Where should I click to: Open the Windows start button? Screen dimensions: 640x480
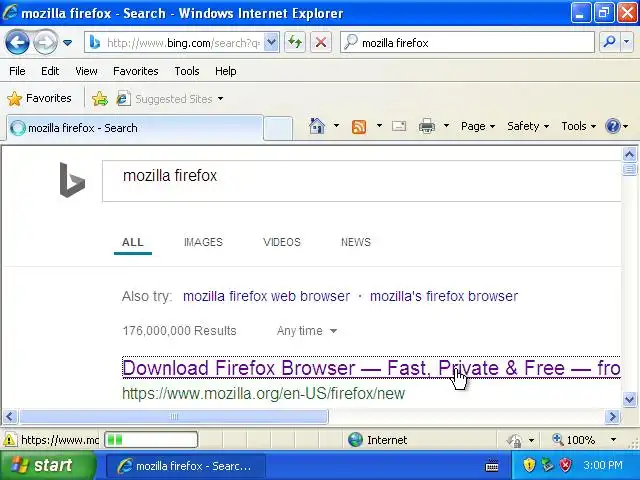pyautogui.click(x=47, y=465)
